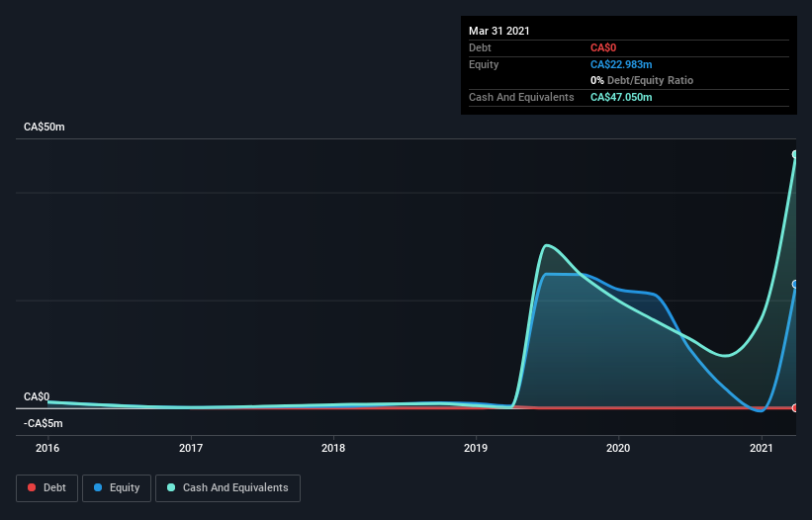Toggle the Debt series legend button
812x520 pixels.
(x=47, y=488)
